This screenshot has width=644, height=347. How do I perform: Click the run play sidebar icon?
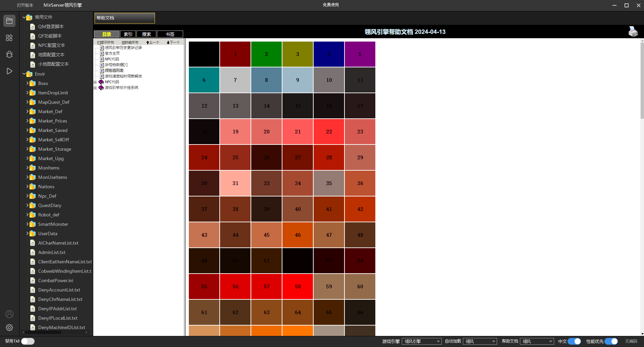pyautogui.click(x=9, y=71)
